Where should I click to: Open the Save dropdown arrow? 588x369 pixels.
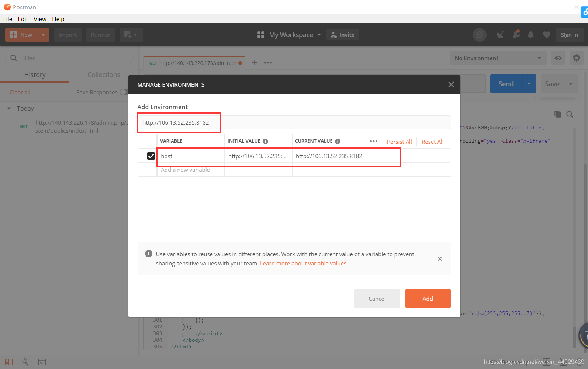571,84
